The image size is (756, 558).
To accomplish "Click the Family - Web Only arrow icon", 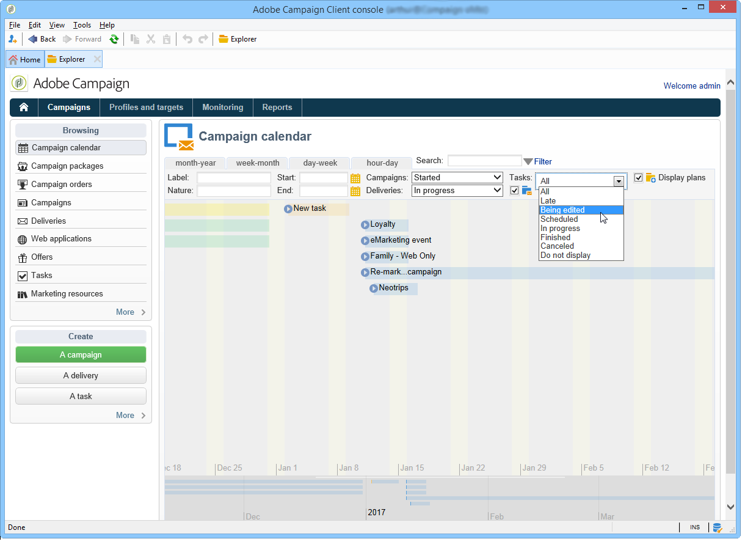I will coord(365,257).
